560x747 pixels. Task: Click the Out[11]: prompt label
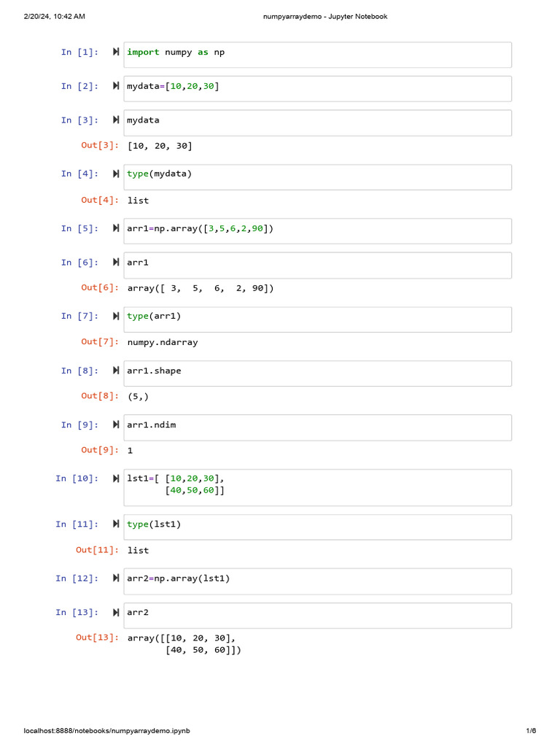coord(97,550)
